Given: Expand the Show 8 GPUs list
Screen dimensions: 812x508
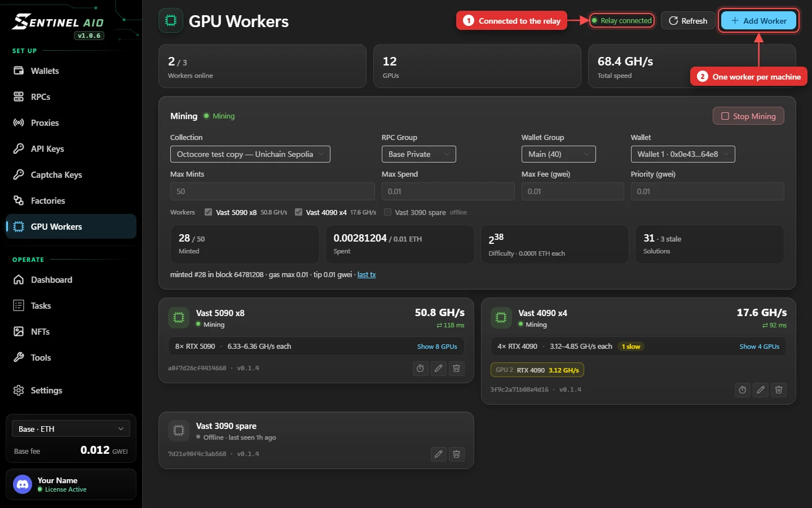Looking at the screenshot, I should [x=437, y=347].
